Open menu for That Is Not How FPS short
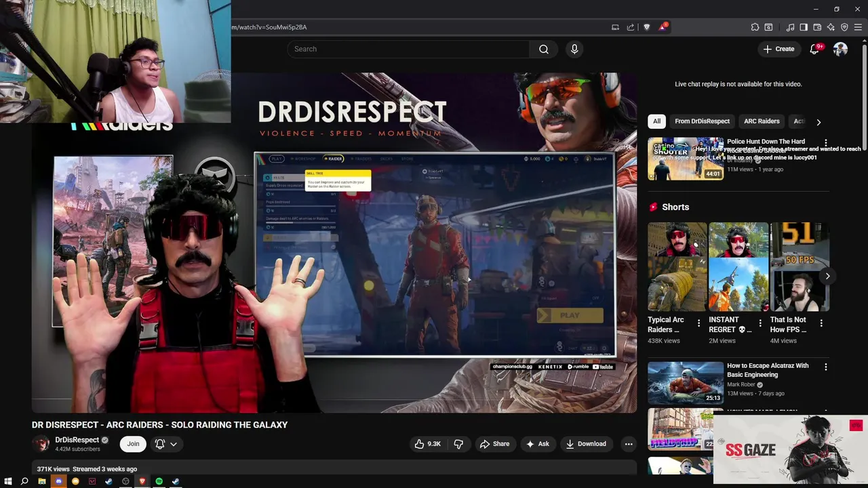This screenshot has width=868, height=488. 821,323
